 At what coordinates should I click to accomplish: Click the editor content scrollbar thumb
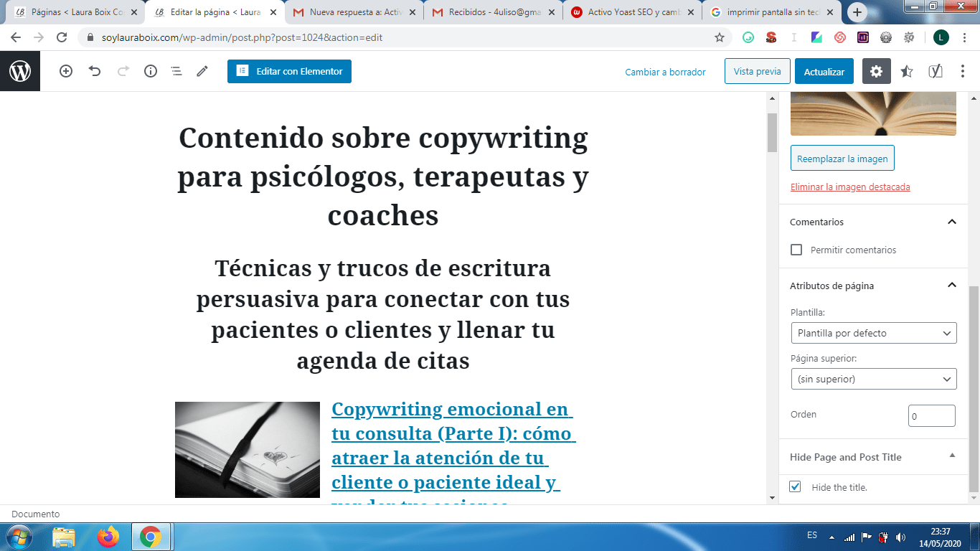click(772, 132)
